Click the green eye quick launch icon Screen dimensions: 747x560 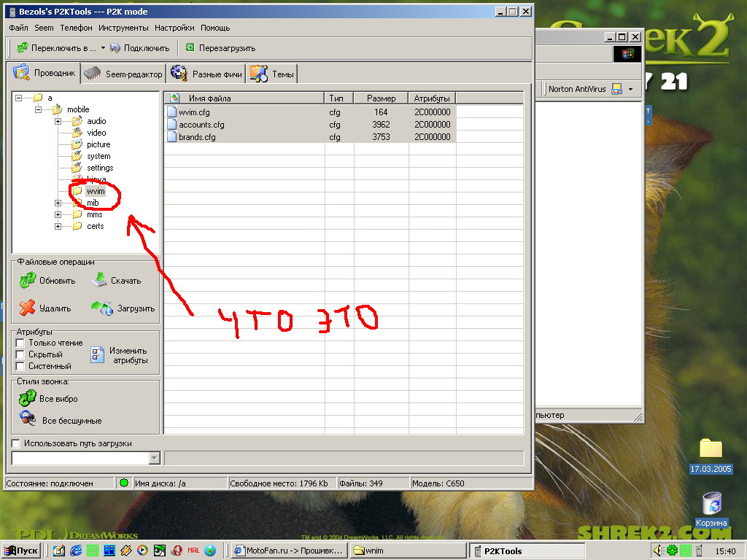coord(160,551)
